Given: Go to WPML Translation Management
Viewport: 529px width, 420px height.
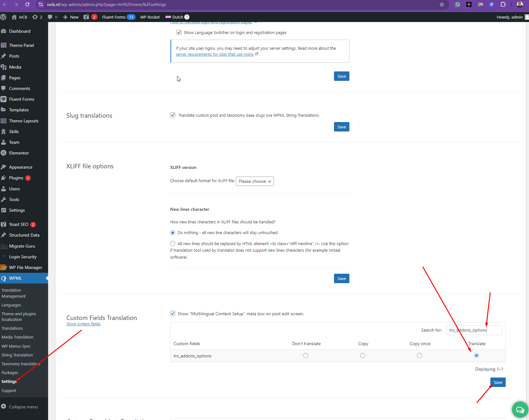Looking at the screenshot, I should [14, 293].
